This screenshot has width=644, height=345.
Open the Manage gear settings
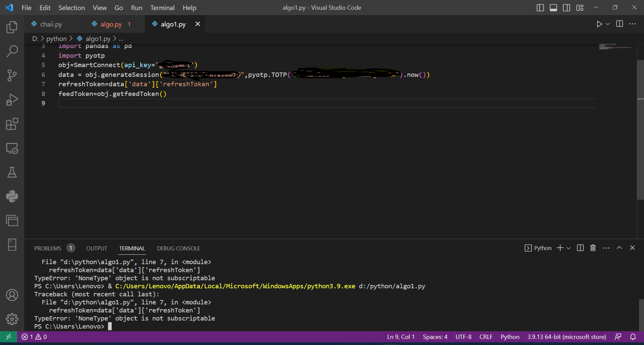[x=12, y=319]
